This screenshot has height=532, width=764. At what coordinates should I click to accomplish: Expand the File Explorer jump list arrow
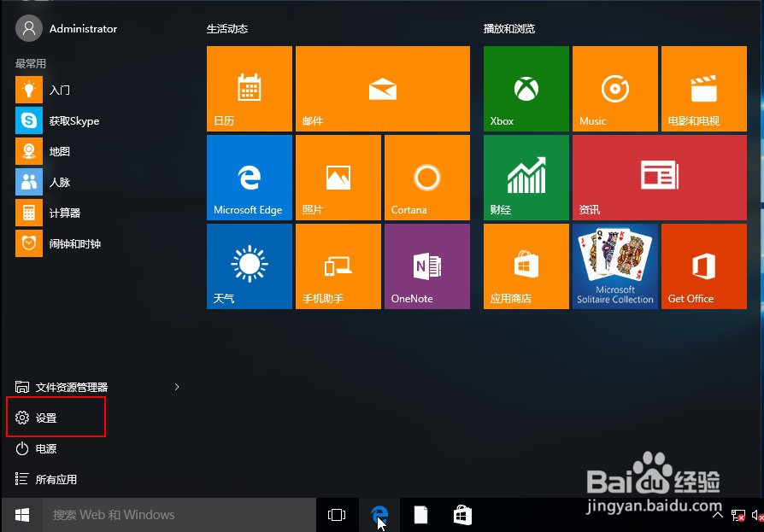177,387
